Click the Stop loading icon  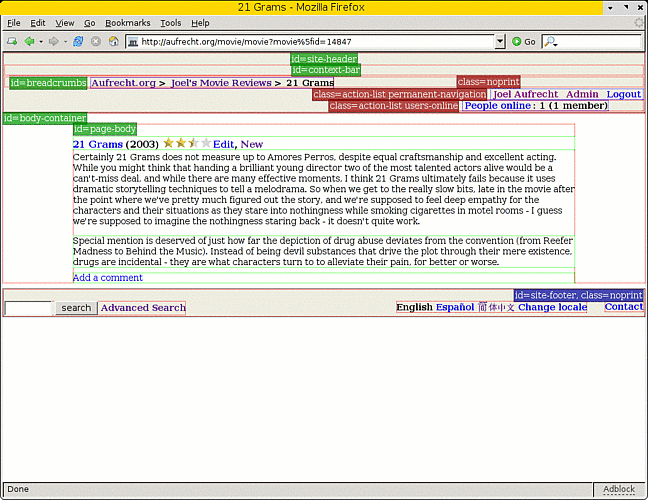tap(96, 42)
